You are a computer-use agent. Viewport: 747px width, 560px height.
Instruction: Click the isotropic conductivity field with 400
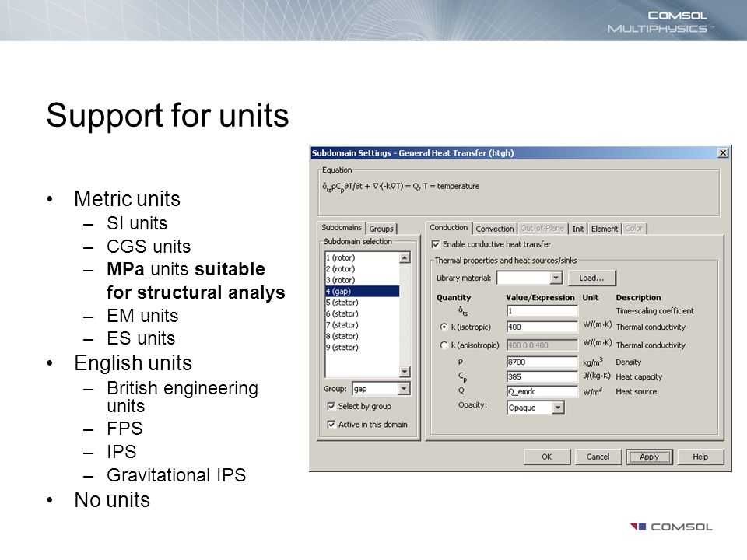[x=542, y=327]
